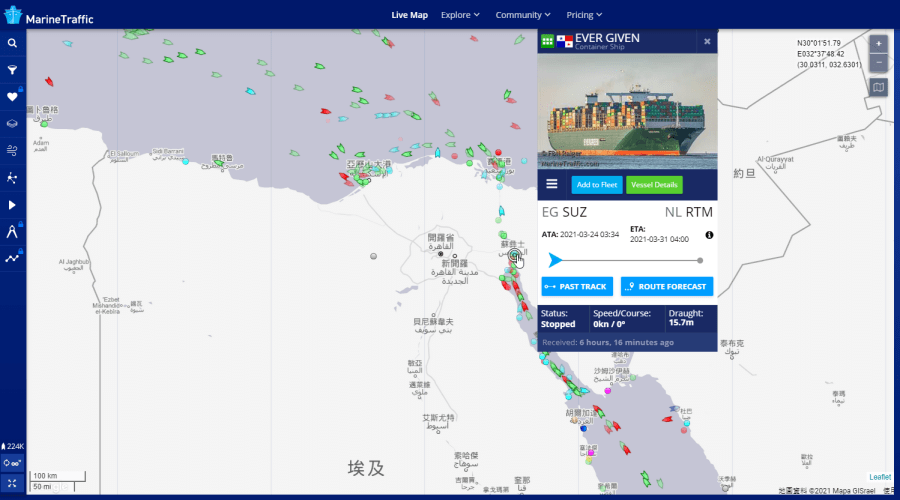
Task: Zoom in the map with plus button
Action: [878, 44]
